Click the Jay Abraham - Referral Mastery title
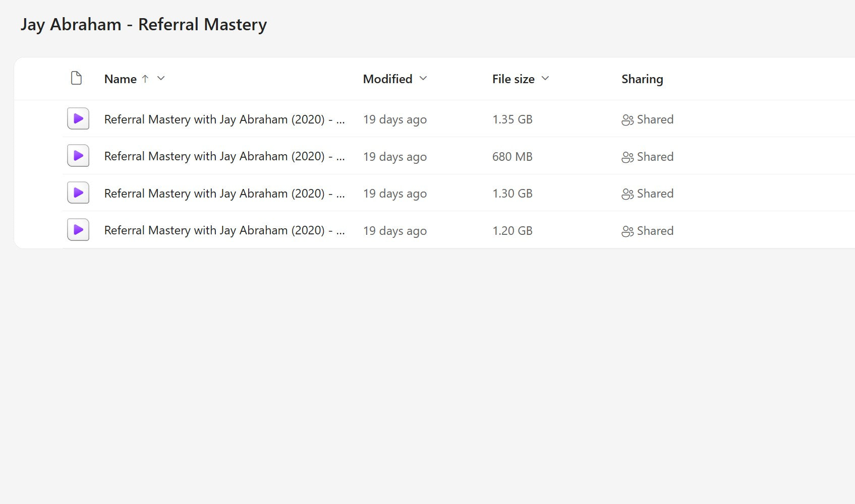855x504 pixels. (144, 24)
